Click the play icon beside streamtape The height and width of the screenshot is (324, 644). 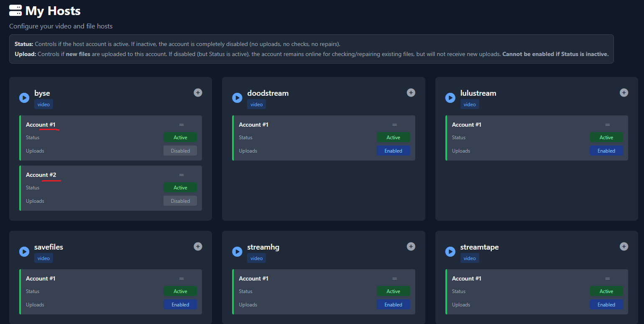coord(450,252)
